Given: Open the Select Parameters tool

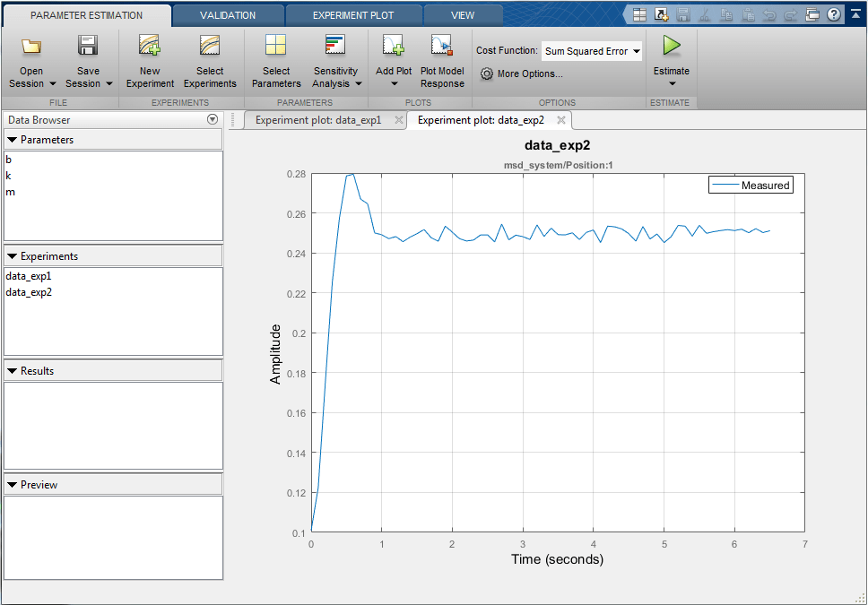Looking at the screenshot, I should (275, 60).
